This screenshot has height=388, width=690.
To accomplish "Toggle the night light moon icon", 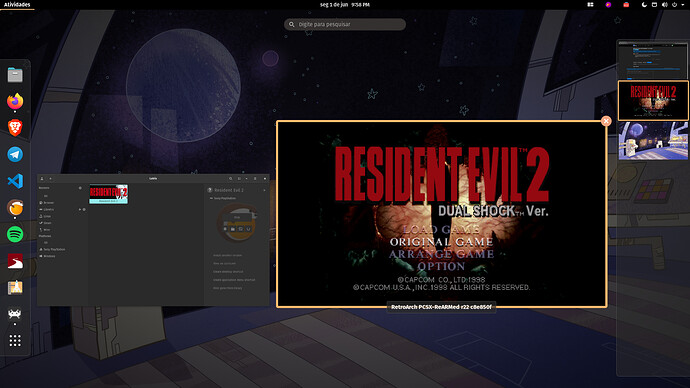I will coord(644,4).
